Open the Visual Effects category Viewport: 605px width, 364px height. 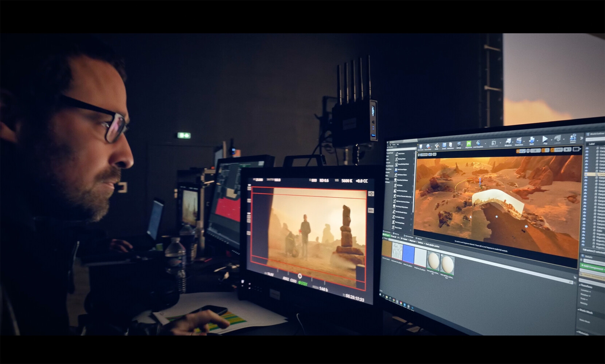(x=389, y=169)
